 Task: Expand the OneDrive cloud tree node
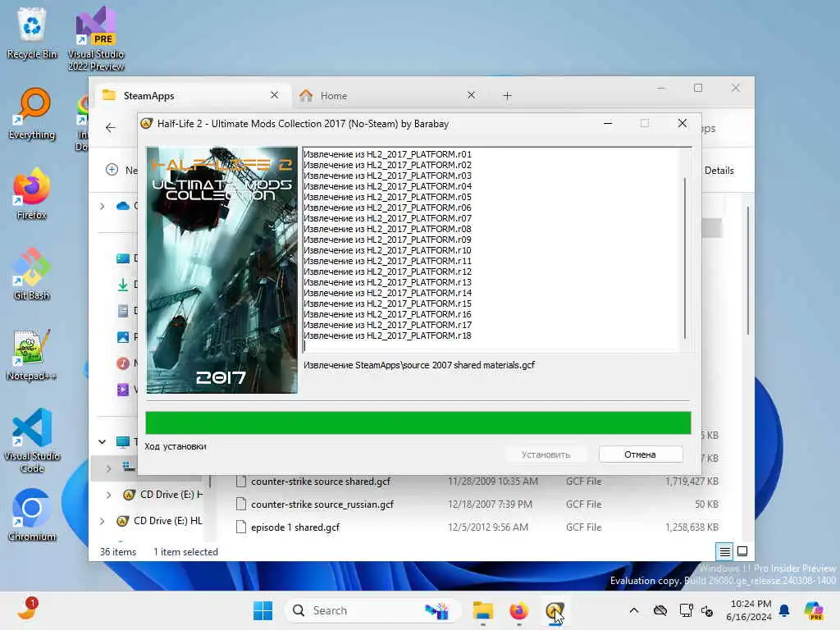click(x=103, y=206)
